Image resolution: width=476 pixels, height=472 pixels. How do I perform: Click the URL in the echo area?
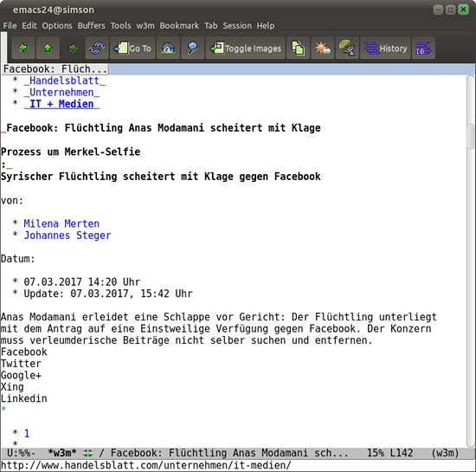click(x=146, y=465)
